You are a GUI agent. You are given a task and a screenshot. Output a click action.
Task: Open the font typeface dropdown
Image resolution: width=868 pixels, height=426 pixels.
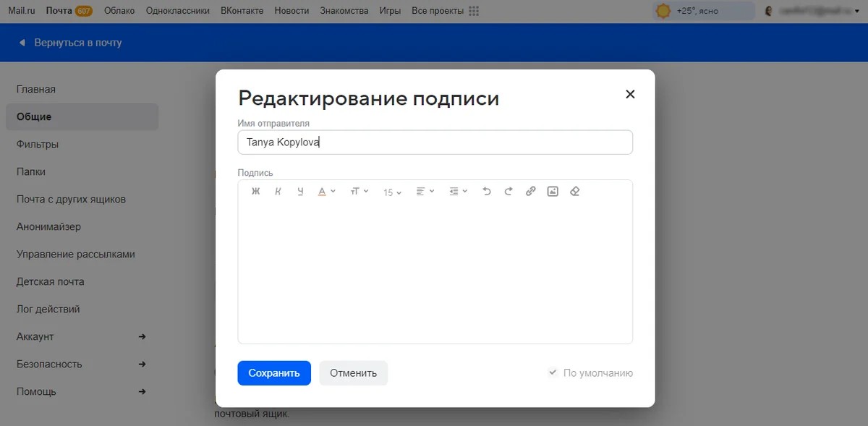pos(359,192)
